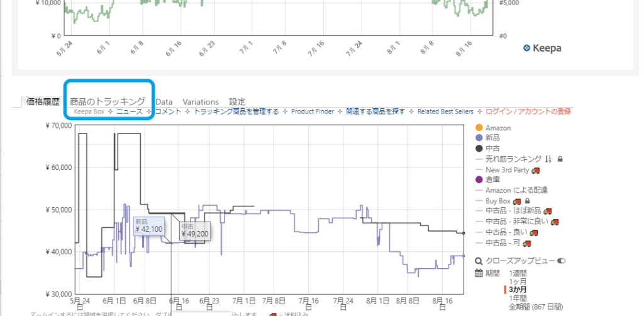Enable the New 3rd Party series
This screenshot has height=316, width=644.
click(508, 169)
